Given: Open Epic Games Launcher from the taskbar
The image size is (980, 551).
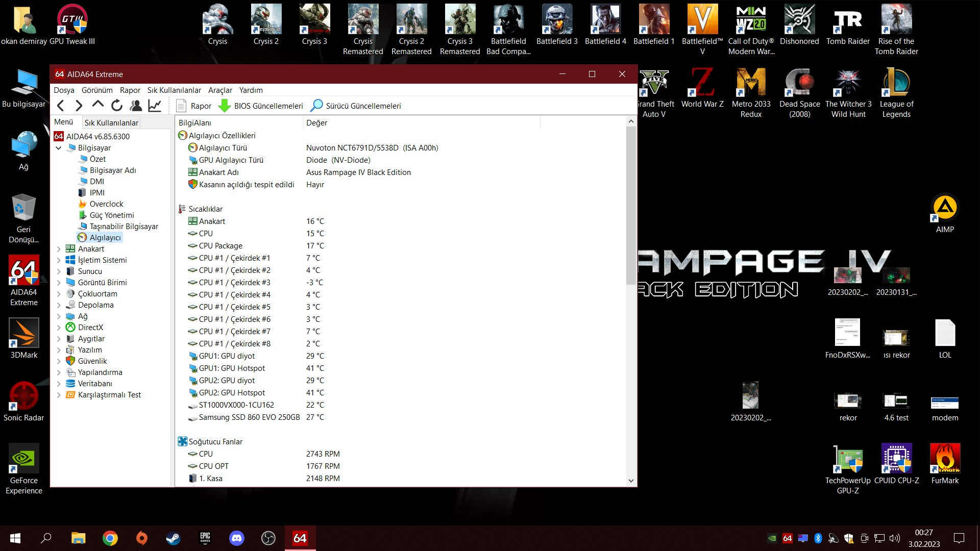Looking at the screenshot, I should 205,538.
